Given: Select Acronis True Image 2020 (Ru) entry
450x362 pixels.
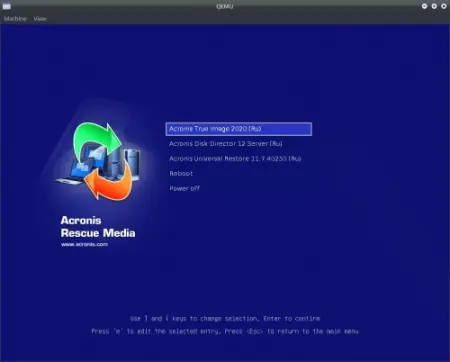Looking at the screenshot, I should click(239, 129).
